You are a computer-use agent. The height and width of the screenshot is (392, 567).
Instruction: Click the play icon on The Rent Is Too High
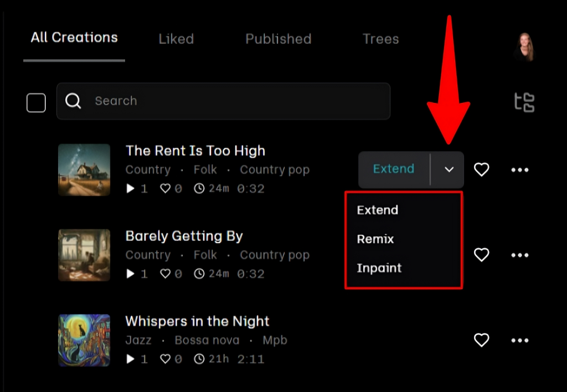(130, 188)
